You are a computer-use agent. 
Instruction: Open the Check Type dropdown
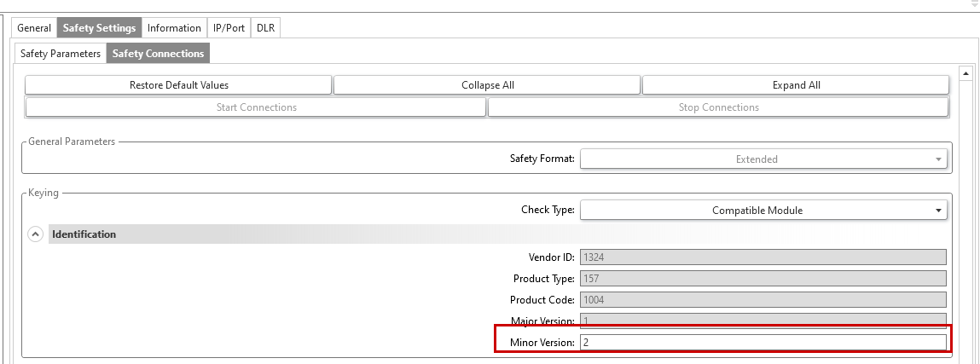tap(763, 210)
